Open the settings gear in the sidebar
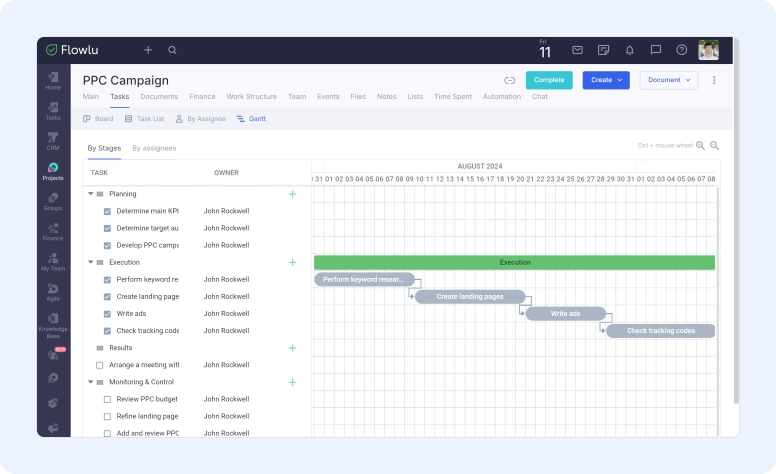 53,403
